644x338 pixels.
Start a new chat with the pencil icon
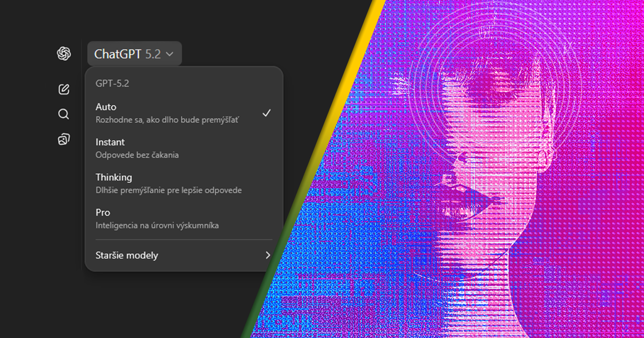(64, 89)
